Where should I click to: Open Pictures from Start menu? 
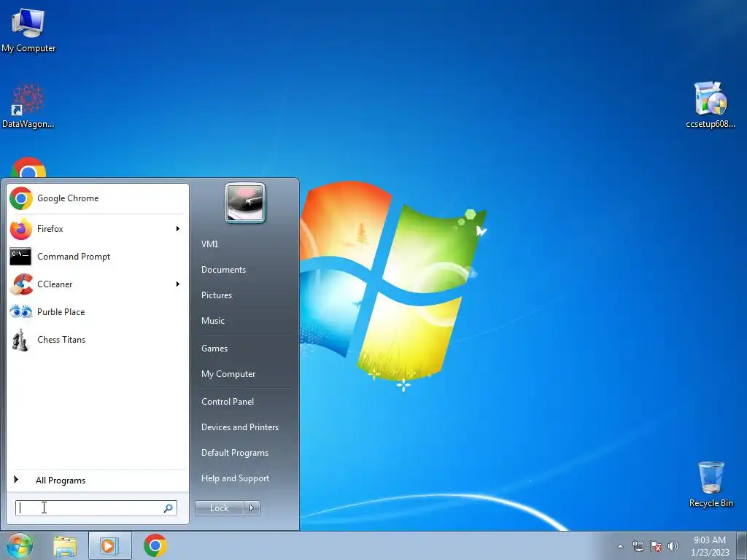(x=216, y=295)
